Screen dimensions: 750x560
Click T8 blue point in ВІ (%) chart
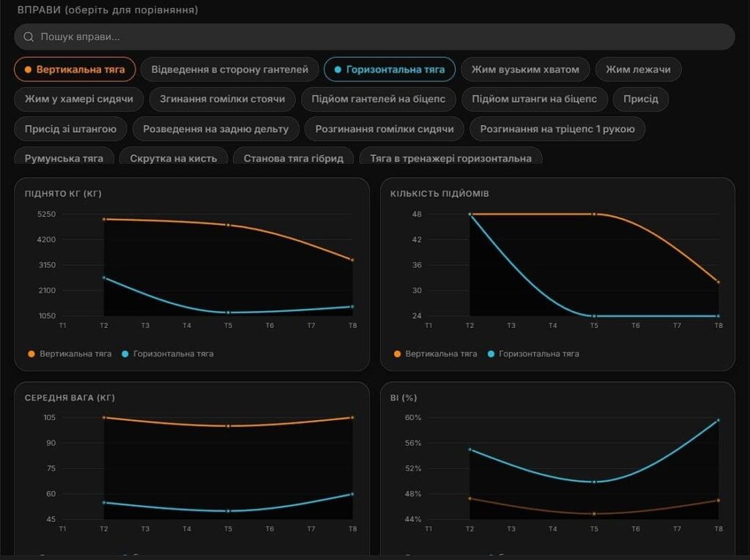(x=719, y=420)
